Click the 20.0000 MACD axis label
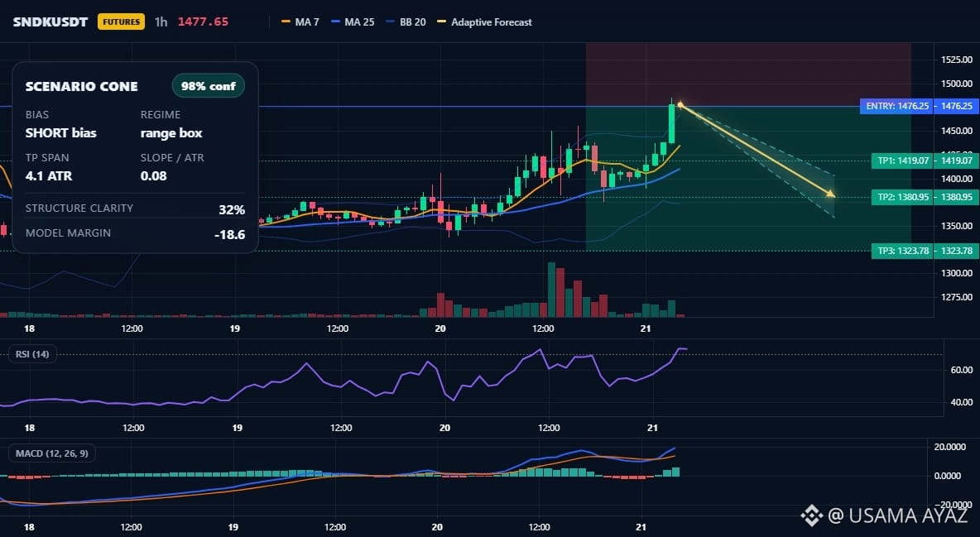This screenshot has width=980, height=537. (x=950, y=446)
